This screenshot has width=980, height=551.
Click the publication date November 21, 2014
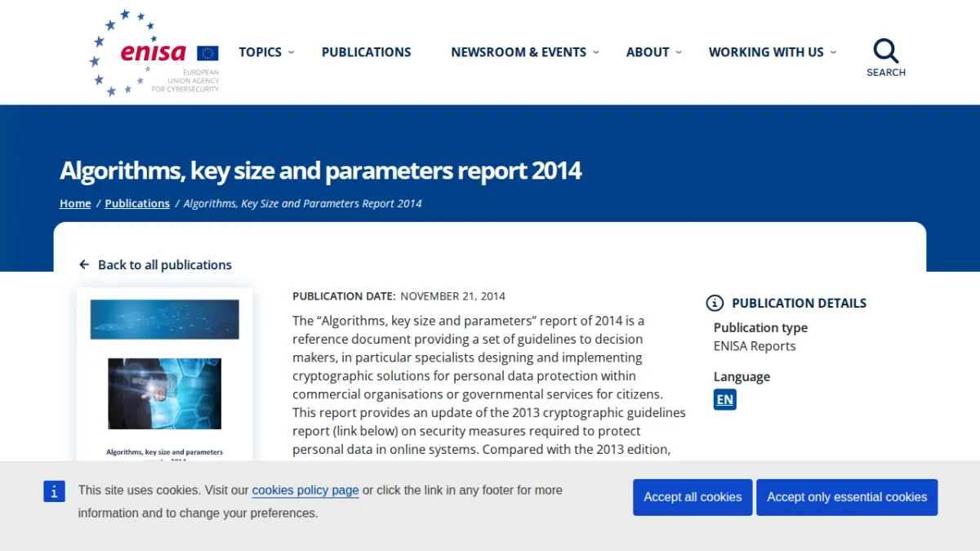click(x=452, y=296)
